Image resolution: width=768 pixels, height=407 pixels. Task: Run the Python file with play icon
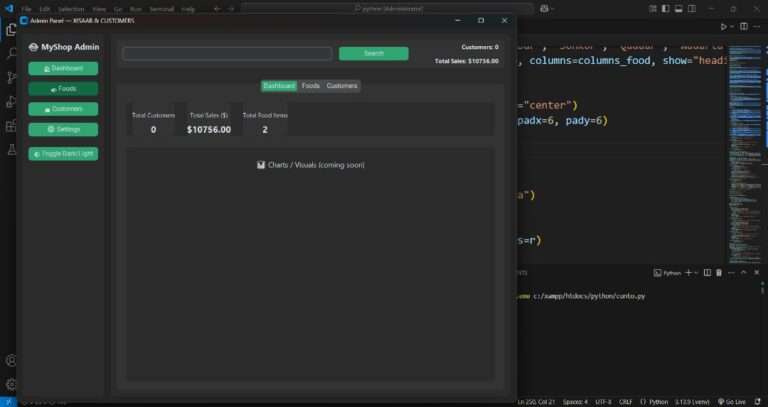tap(723, 26)
